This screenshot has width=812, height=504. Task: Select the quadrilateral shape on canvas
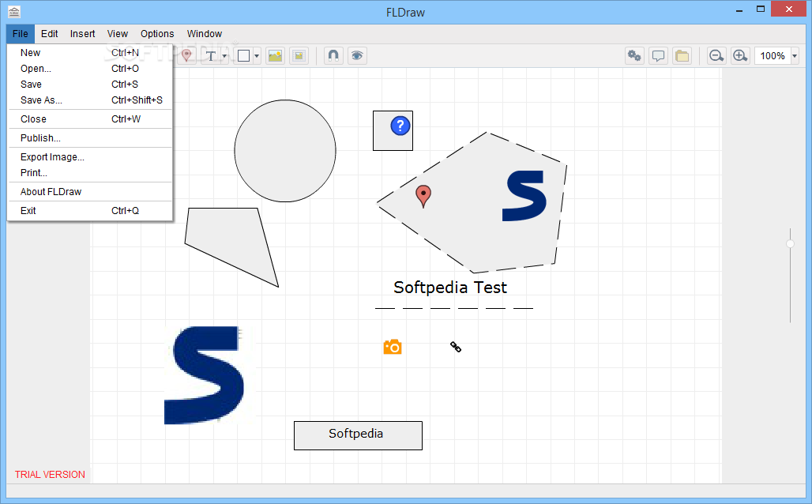231,247
